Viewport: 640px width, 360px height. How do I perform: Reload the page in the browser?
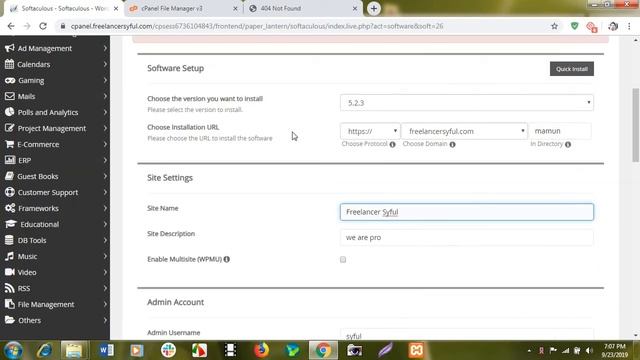[x=43, y=26]
